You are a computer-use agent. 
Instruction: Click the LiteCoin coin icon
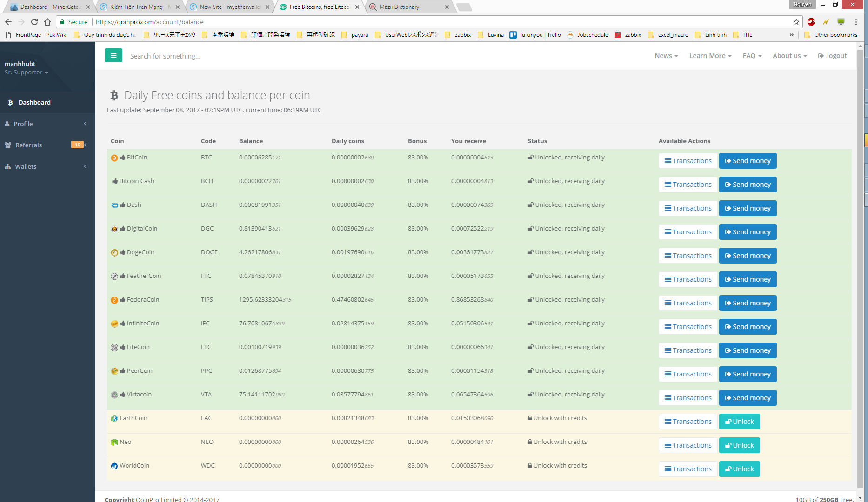(x=114, y=348)
